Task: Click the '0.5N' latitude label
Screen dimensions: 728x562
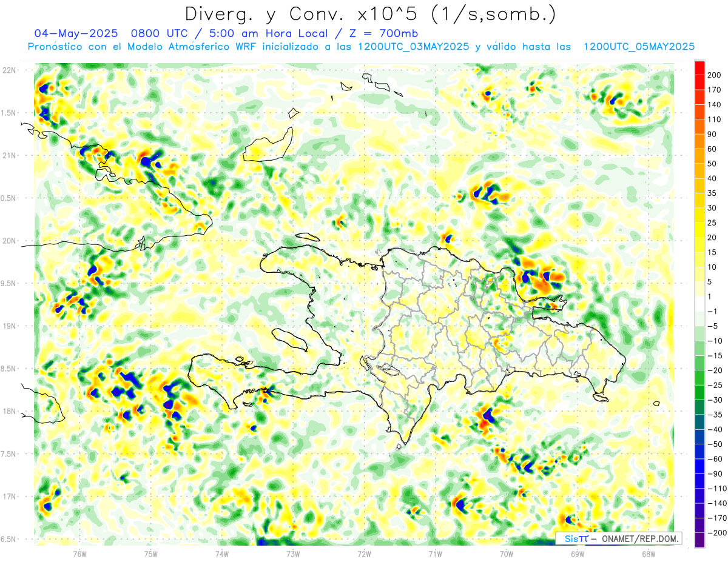Action: pyautogui.click(x=9, y=198)
